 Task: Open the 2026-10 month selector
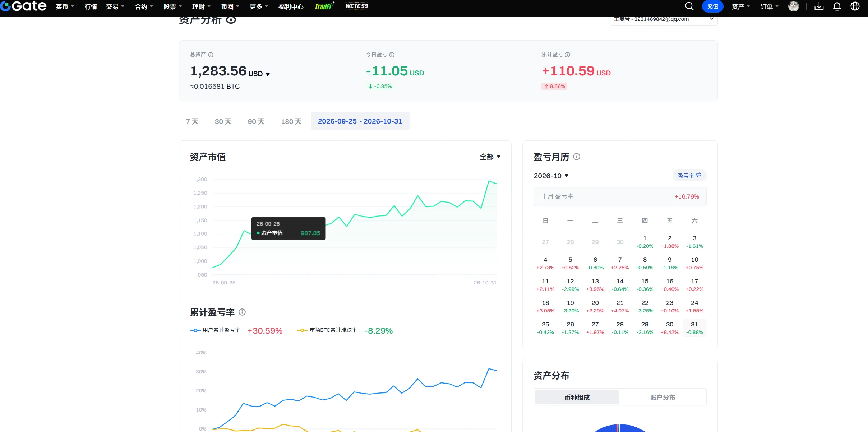point(551,176)
